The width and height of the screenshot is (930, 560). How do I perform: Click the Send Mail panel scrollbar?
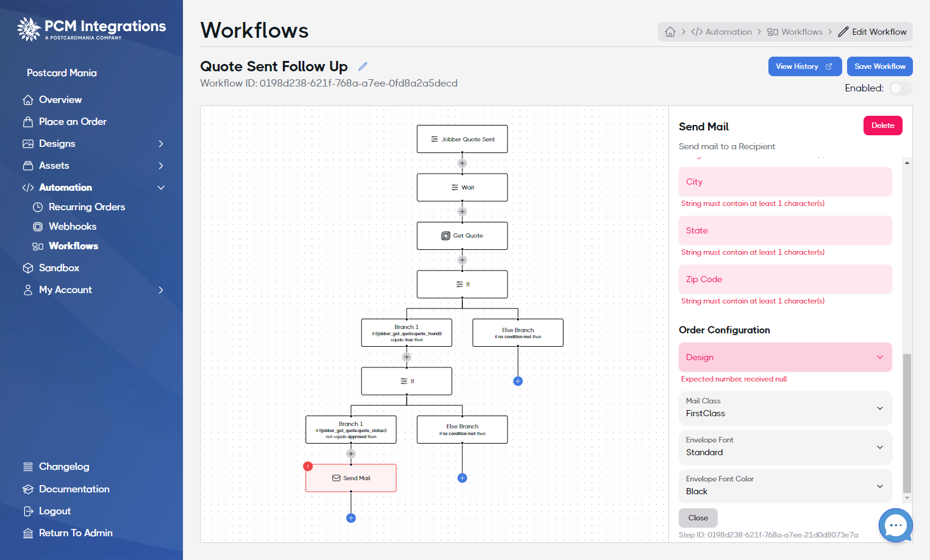click(907, 423)
